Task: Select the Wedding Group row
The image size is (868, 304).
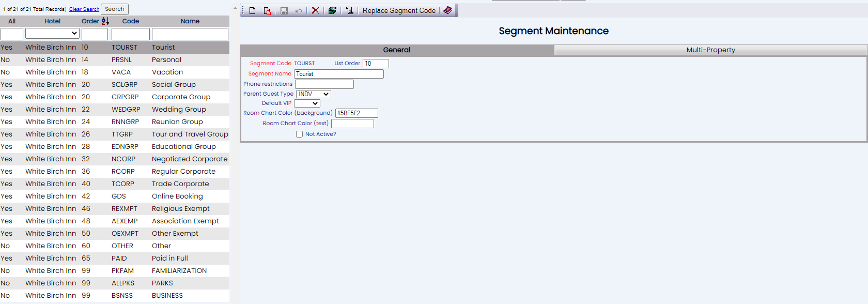Action: (115, 109)
